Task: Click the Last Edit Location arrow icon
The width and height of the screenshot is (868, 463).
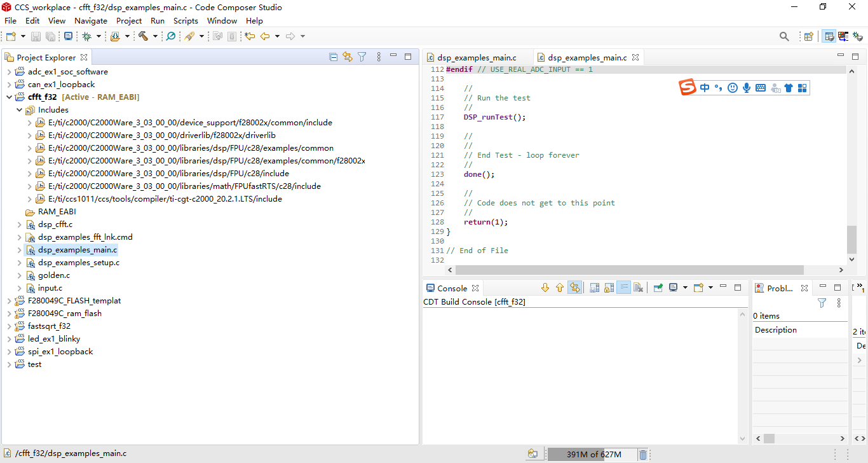Action: point(250,37)
